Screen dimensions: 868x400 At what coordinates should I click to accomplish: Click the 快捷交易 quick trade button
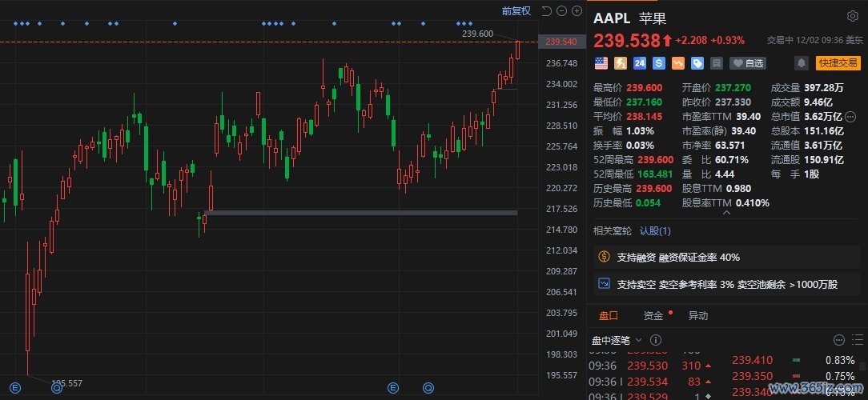pyautogui.click(x=838, y=63)
